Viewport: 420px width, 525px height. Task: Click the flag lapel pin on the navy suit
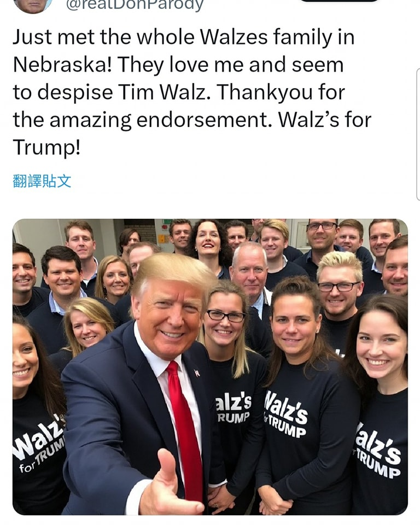click(x=197, y=372)
